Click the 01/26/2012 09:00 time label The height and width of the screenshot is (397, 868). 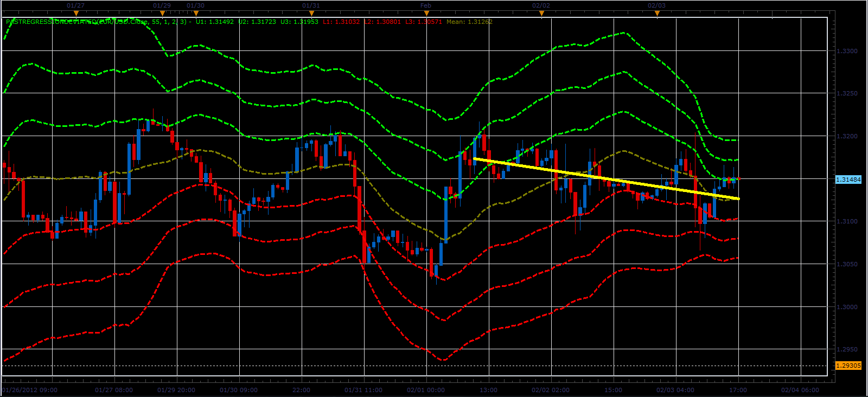29,389
